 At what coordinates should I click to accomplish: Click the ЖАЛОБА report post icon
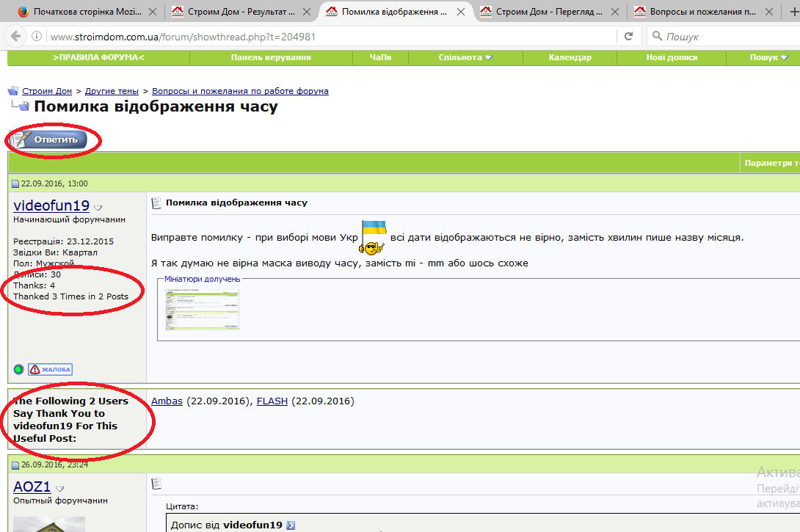click(50, 369)
